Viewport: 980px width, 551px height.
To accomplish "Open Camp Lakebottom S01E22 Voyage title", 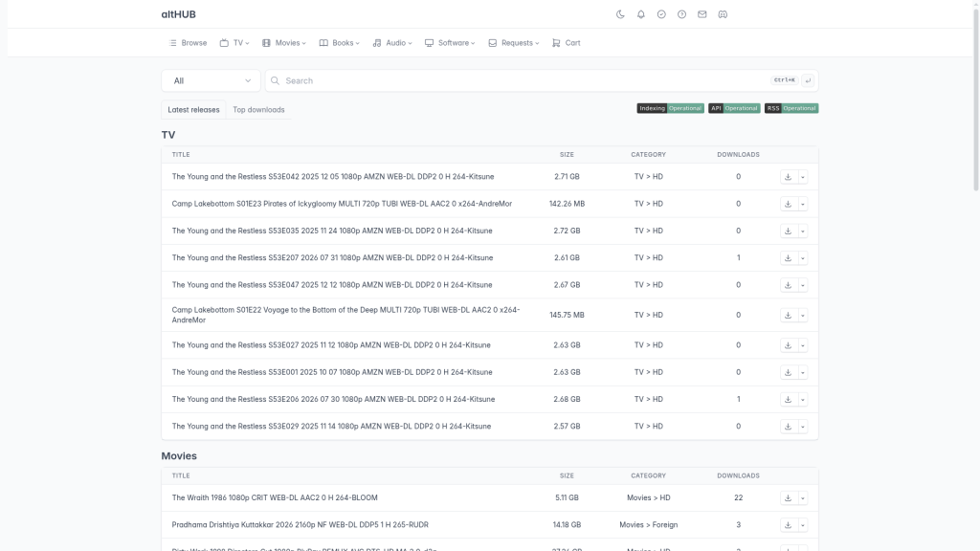I will click(x=345, y=315).
